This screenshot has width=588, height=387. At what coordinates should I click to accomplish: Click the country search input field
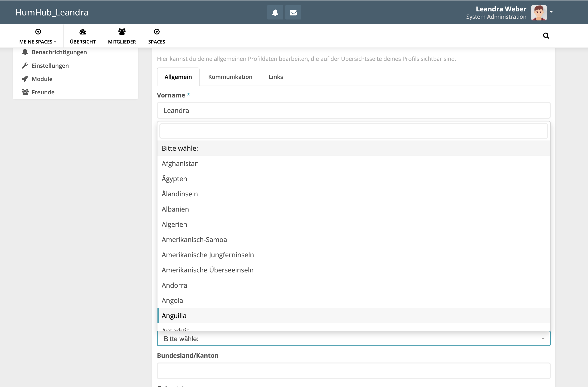(x=353, y=131)
